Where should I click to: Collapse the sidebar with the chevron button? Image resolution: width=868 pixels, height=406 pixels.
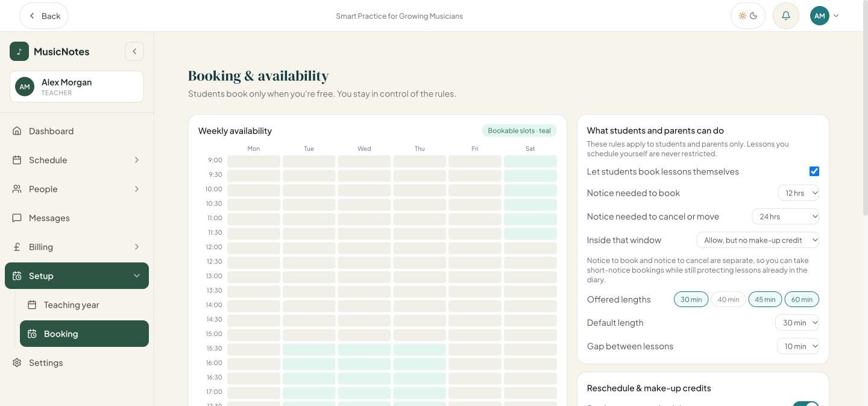click(x=134, y=51)
